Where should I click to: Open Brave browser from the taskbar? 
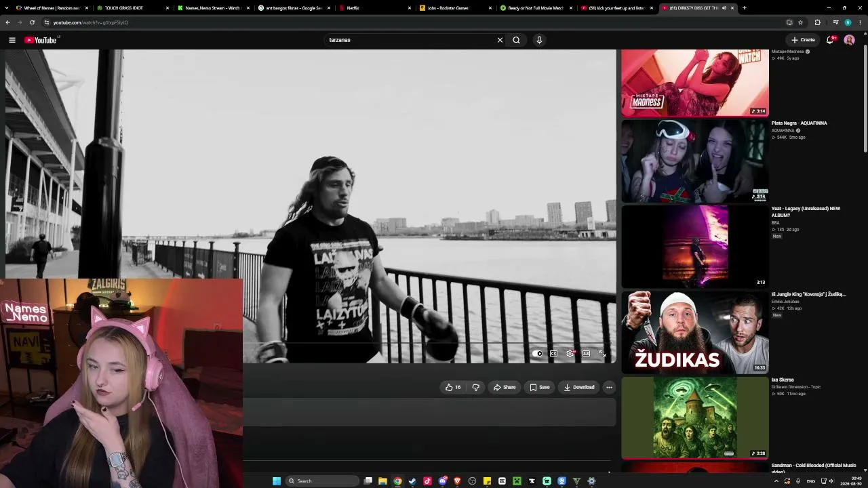coord(457,481)
